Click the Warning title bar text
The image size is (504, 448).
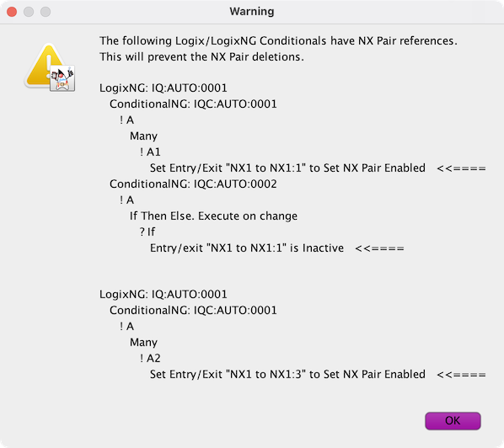[252, 11]
